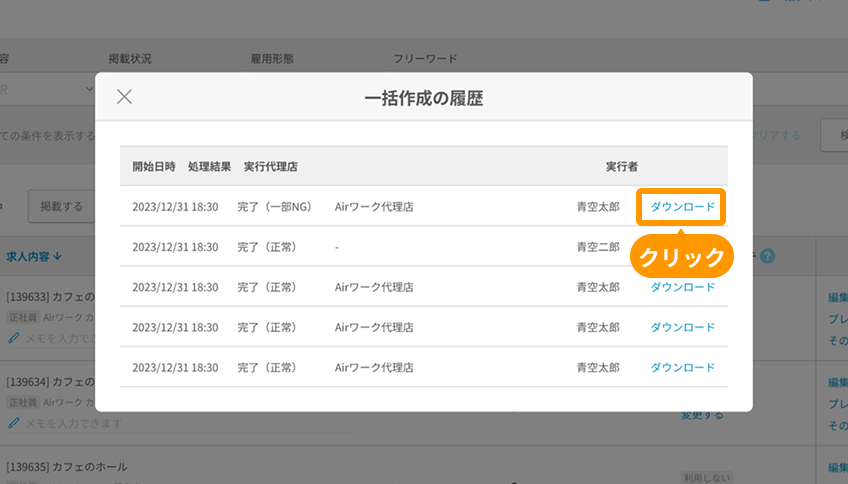Close the 一括作成の履歴 dialog with the X icon
Viewport: 848px width, 484px height.
point(124,97)
